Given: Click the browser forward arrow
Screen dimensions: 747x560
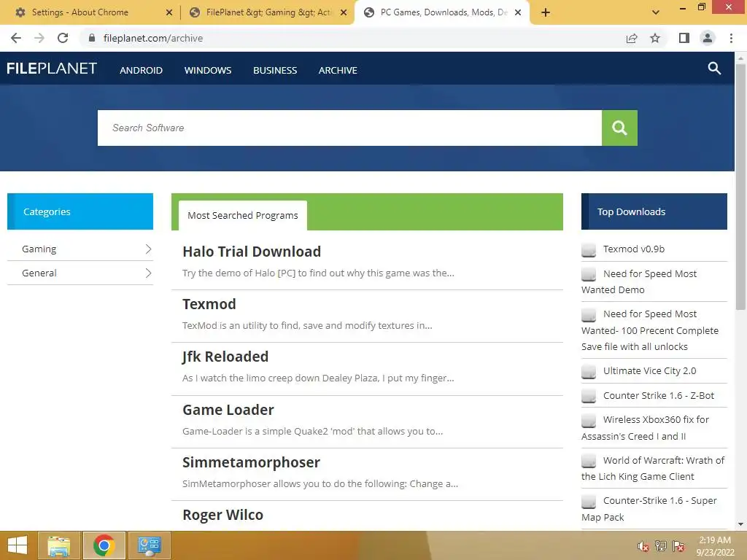Looking at the screenshot, I should click(39, 38).
